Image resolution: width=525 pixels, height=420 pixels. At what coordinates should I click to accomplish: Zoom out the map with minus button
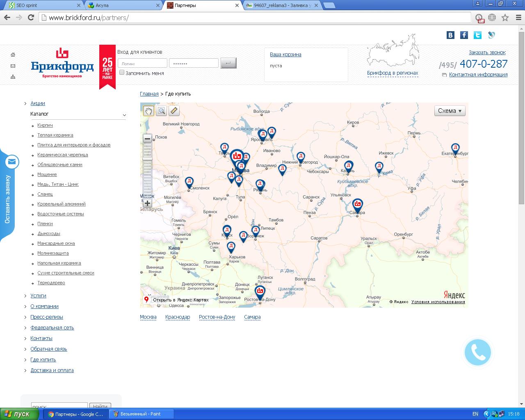(147, 139)
